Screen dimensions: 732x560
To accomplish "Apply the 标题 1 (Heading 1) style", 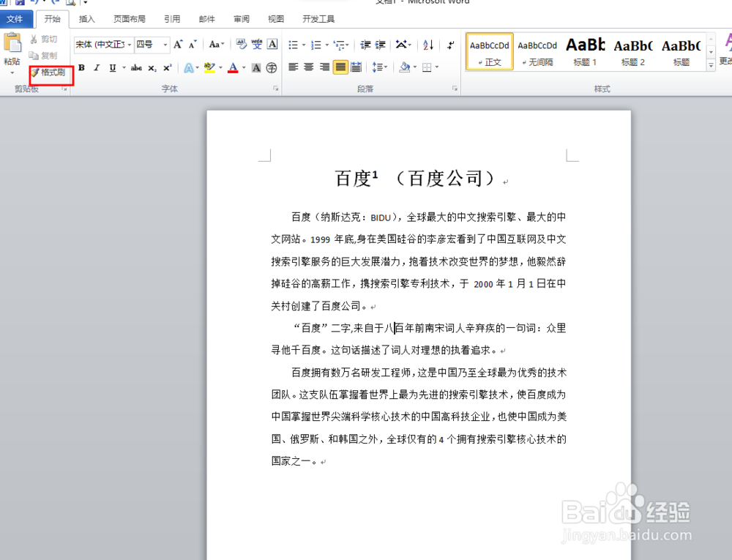I will 585,51.
